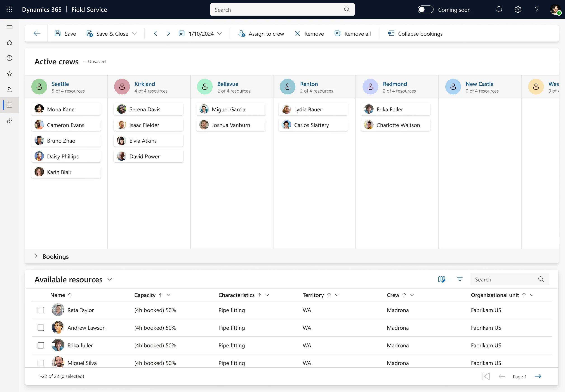This screenshot has width=565, height=392.
Task: Open Recent items clock icon
Action: 9,58
